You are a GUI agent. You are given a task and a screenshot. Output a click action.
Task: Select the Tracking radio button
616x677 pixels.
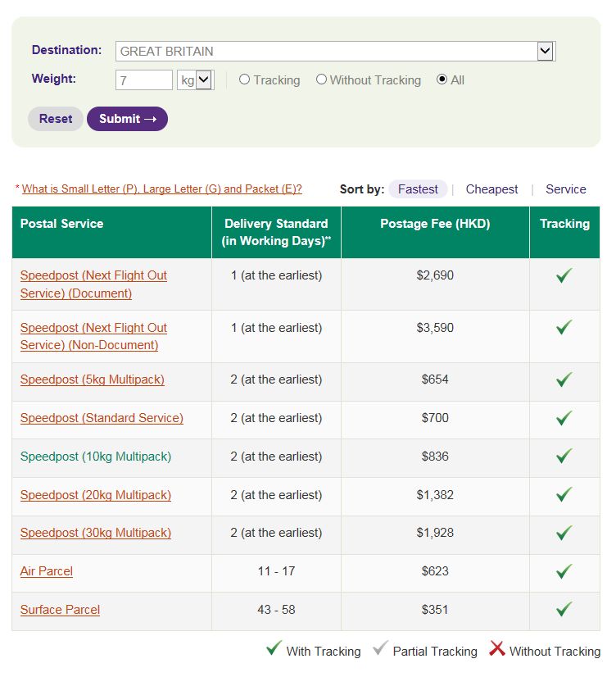[x=244, y=80]
